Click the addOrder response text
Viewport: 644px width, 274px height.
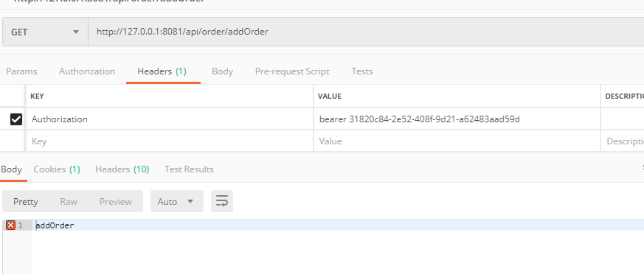55,225
